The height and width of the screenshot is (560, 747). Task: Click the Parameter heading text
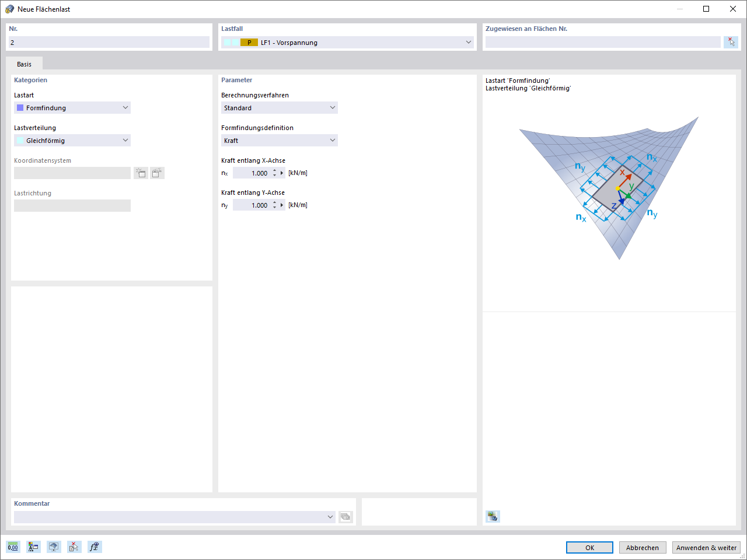(236, 80)
